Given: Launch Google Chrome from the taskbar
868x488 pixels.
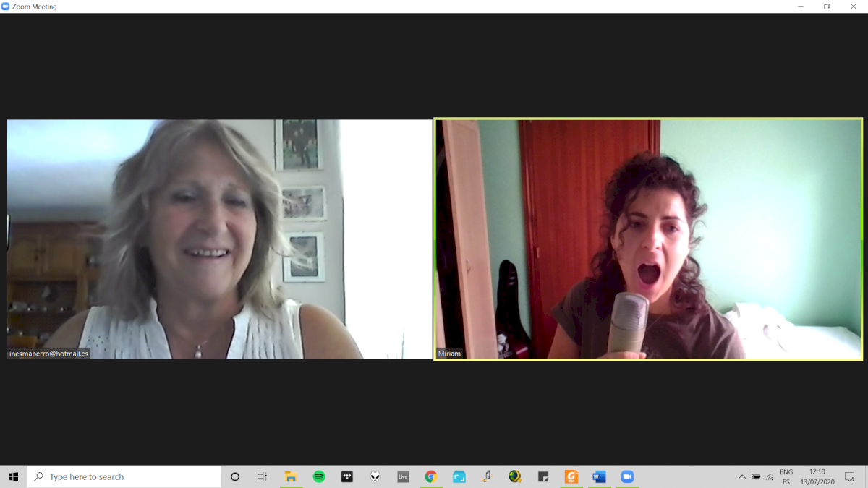Looking at the screenshot, I should point(431,476).
